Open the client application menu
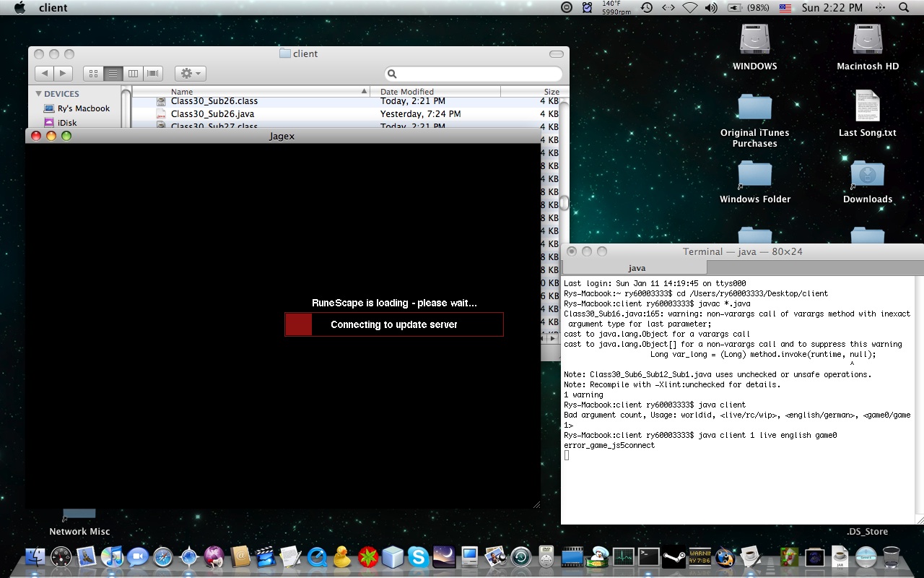 click(x=53, y=8)
